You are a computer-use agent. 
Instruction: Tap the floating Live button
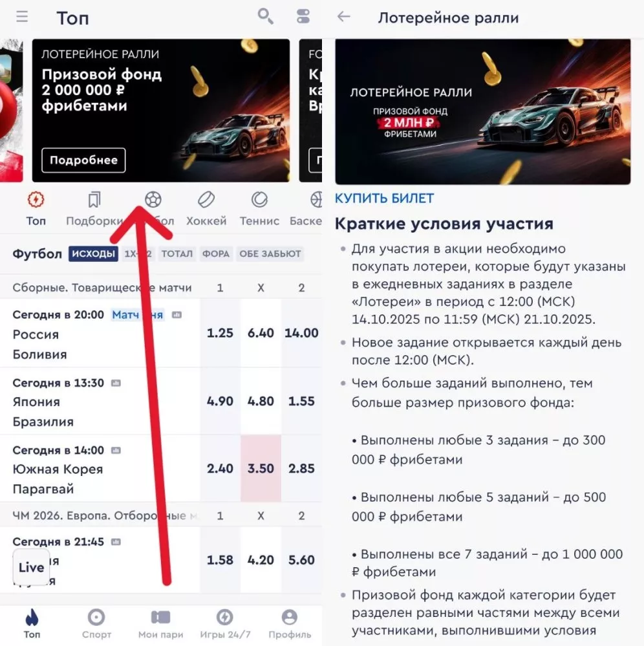pos(31,567)
